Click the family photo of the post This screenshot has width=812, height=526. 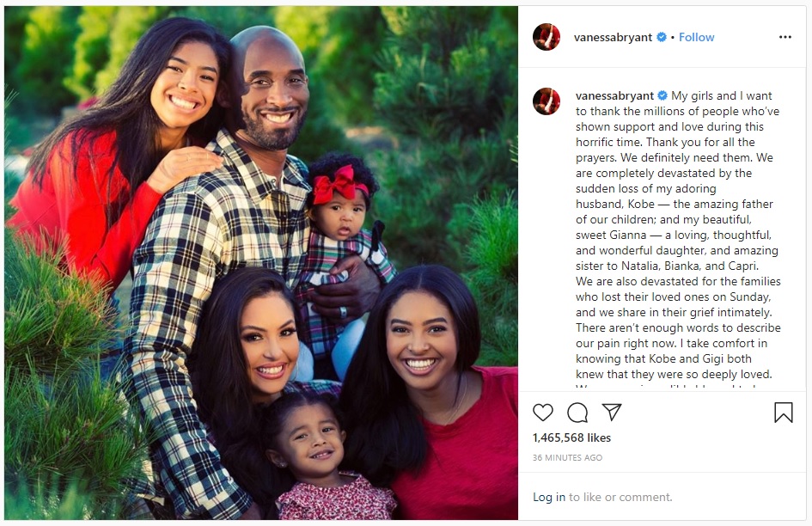click(261, 263)
